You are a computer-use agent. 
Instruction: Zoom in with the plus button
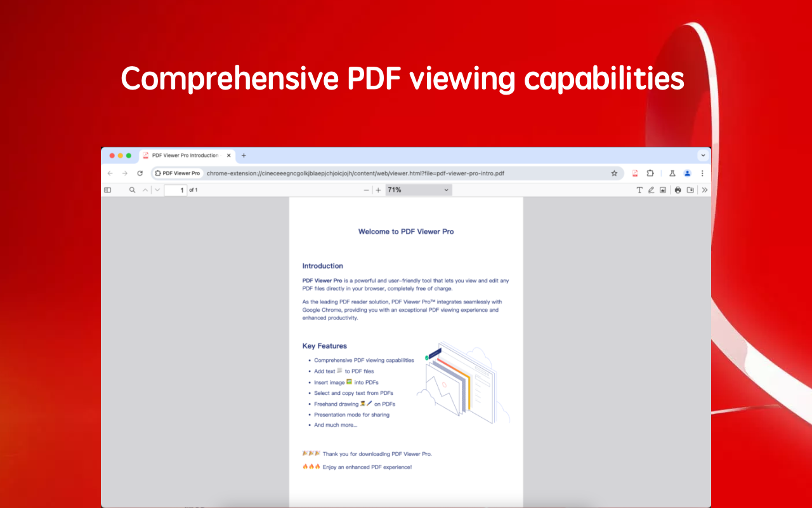[x=379, y=190]
